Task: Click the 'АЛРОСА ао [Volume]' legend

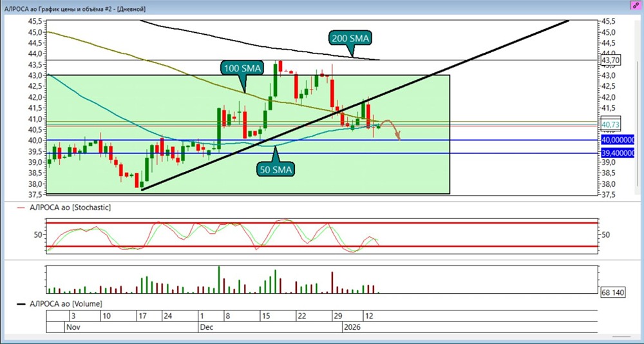Action: (59, 303)
